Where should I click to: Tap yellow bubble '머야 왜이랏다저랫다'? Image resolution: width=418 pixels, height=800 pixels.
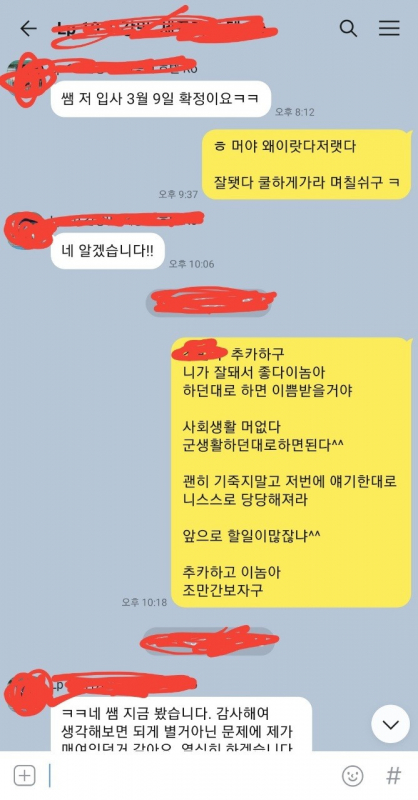(x=306, y=164)
